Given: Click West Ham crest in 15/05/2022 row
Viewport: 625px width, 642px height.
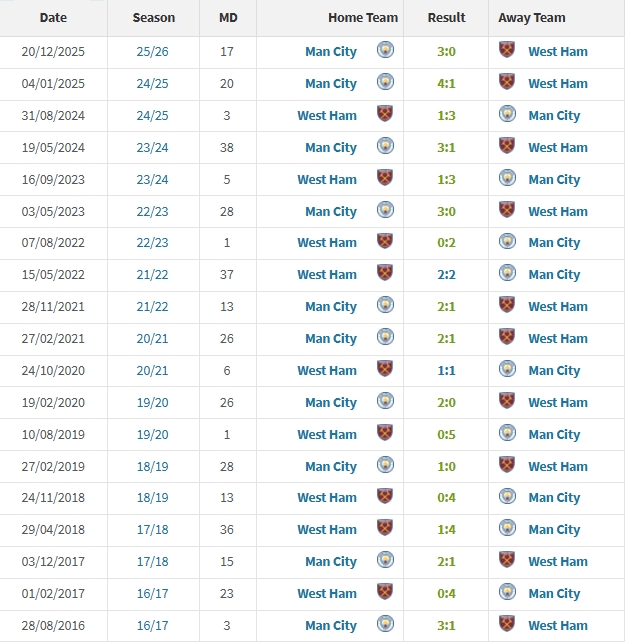Looking at the screenshot, I should [385, 274].
